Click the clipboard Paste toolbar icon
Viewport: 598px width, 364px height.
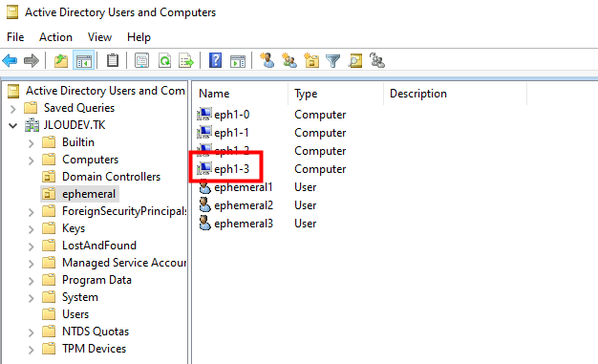113,60
